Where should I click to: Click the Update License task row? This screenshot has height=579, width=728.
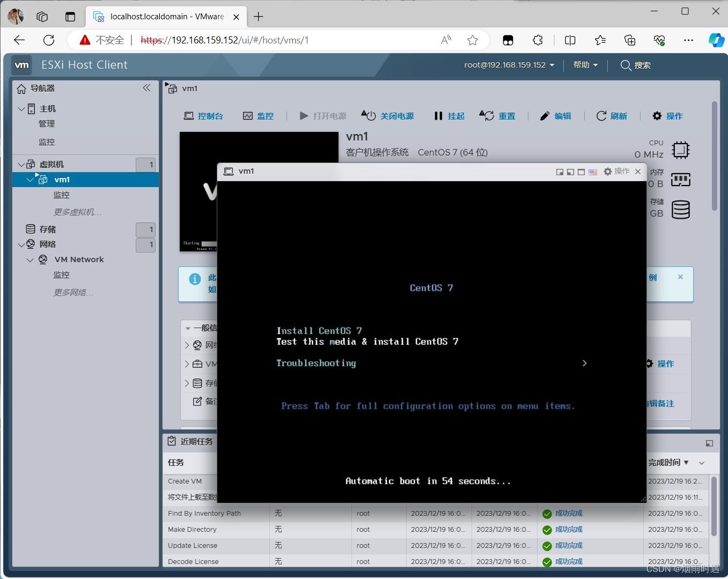436,546
